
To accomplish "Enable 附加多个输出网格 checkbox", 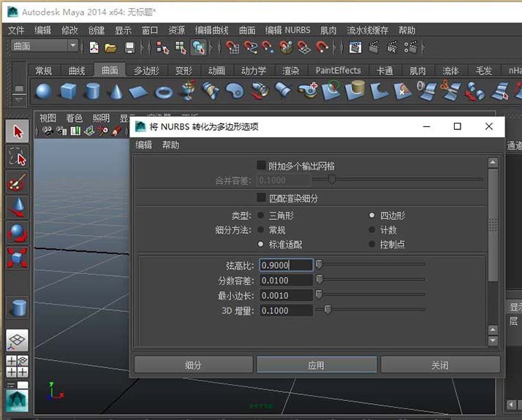I will (262, 166).
